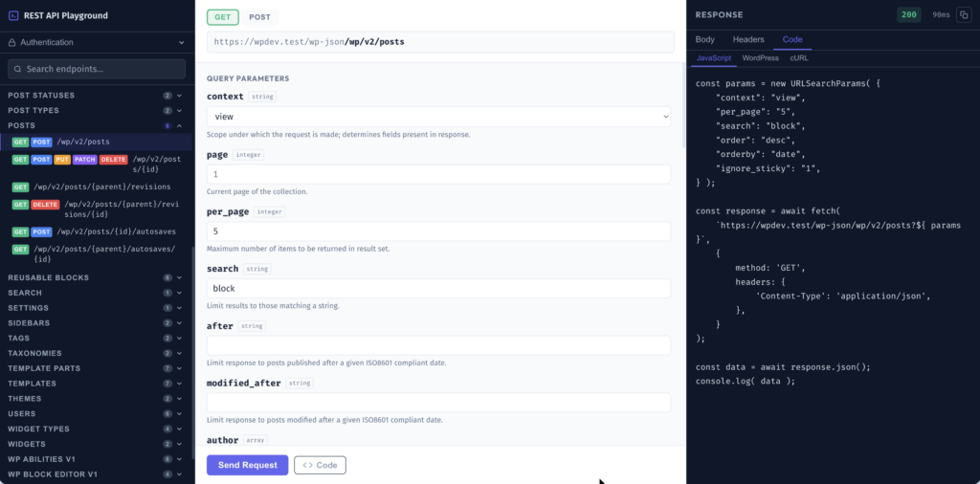Click the copy response icon
The width and height of the screenshot is (980, 484).
pyautogui.click(x=963, y=15)
